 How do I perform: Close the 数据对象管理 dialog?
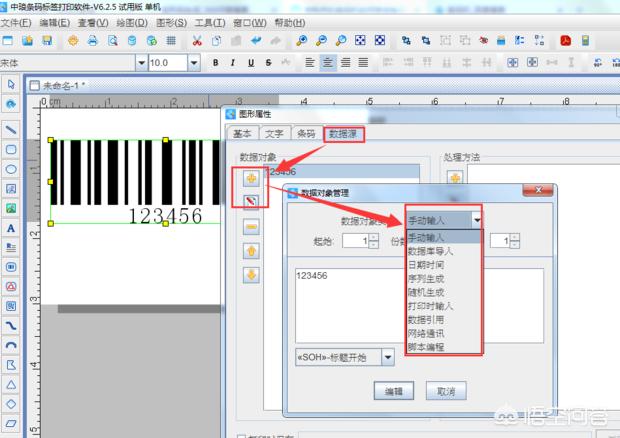[x=538, y=190]
